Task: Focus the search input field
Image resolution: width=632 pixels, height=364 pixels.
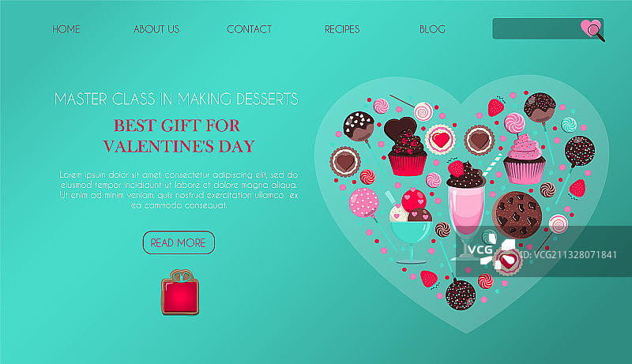Action: tap(536, 28)
